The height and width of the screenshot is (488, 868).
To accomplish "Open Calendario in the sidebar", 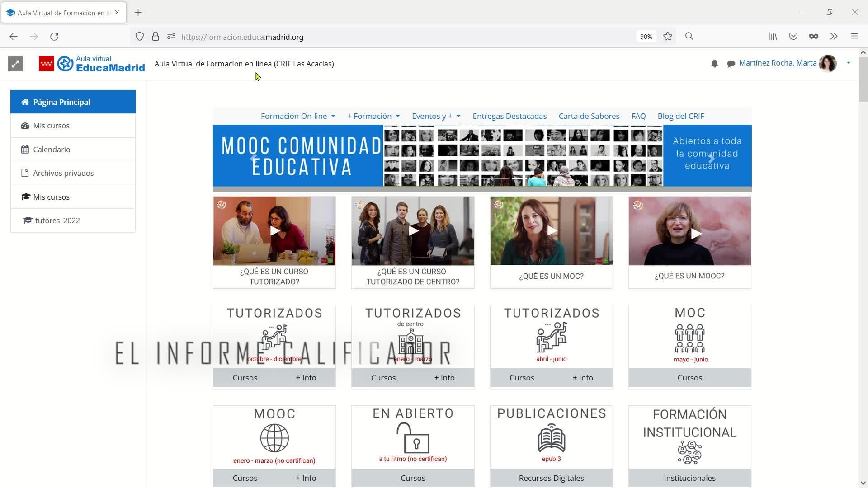I will click(x=52, y=150).
